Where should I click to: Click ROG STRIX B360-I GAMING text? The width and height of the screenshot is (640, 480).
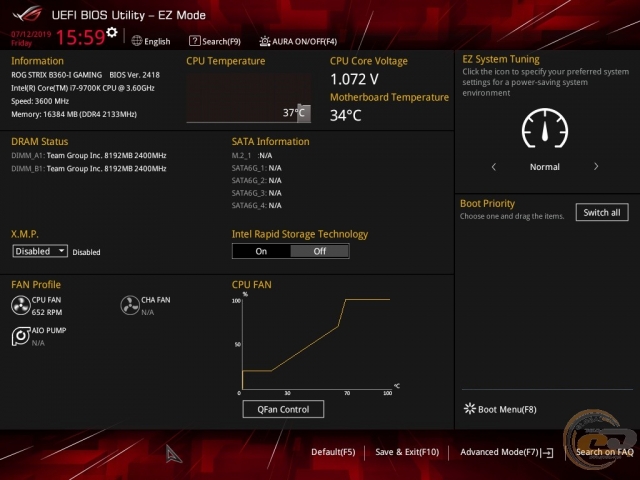pyautogui.click(x=57, y=75)
